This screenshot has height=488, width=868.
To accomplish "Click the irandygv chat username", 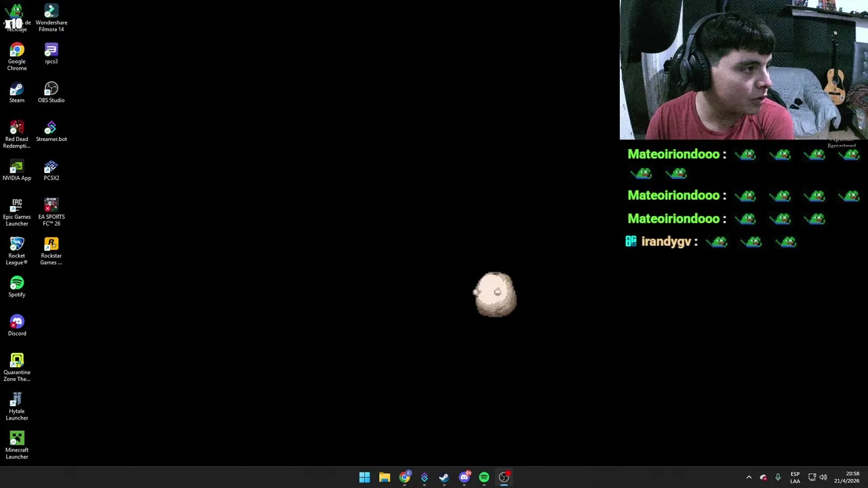I will 666,241.
